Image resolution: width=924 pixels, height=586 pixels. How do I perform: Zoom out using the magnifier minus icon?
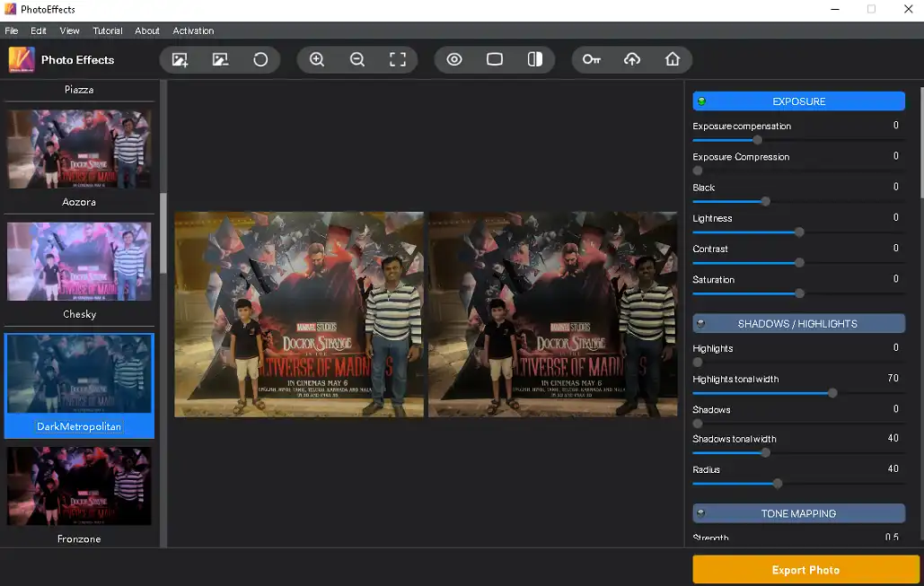click(x=357, y=60)
